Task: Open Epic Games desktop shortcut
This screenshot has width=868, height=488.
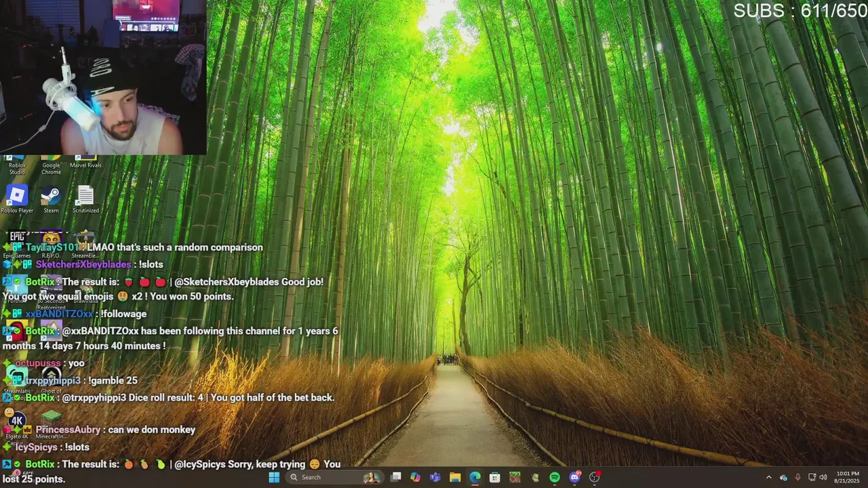Action: coord(17,245)
